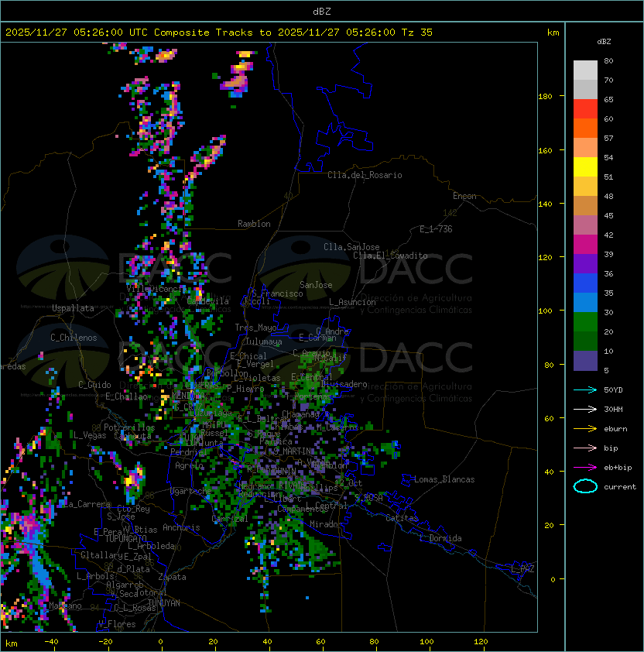Click the 'Catitas' map label
Image resolution: width=644 pixels, height=652 pixels.
[x=402, y=518]
